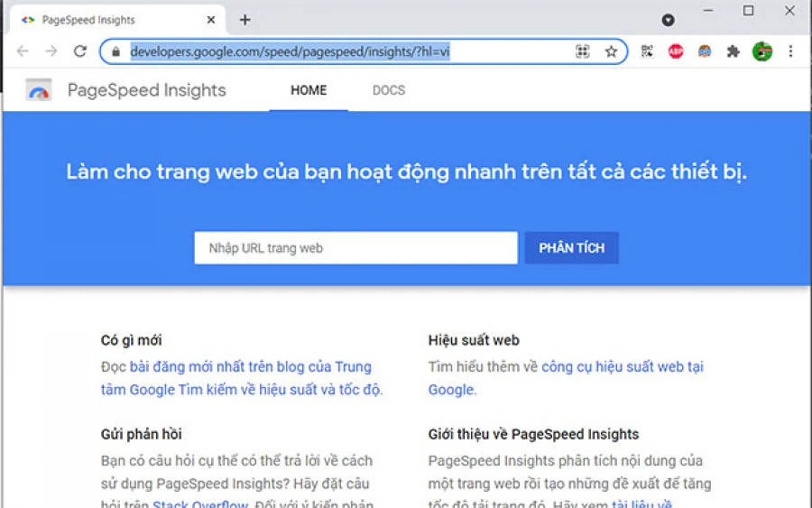Open the 'công cụ hiệu suất web tại Google' link
This screenshot has height=508, width=812.
(x=566, y=378)
